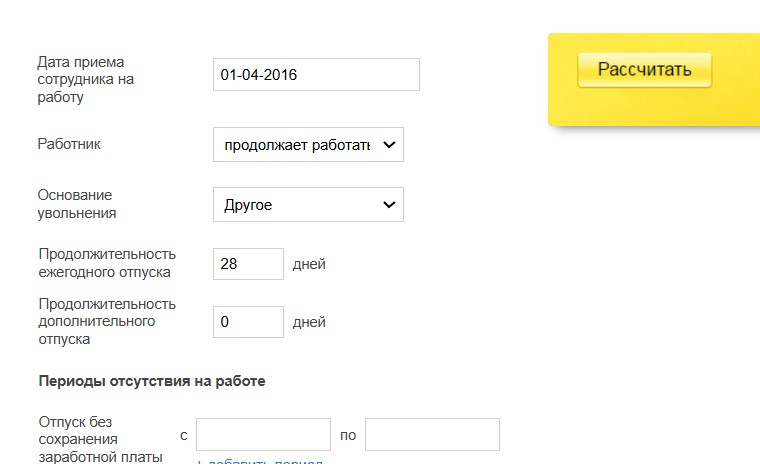Select the additional leave field containing 0

(248, 322)
